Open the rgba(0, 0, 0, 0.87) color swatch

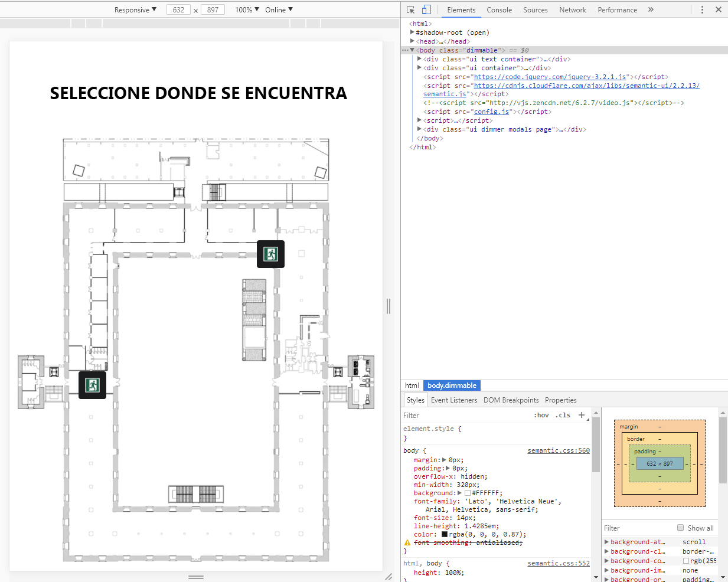(445, 534)
